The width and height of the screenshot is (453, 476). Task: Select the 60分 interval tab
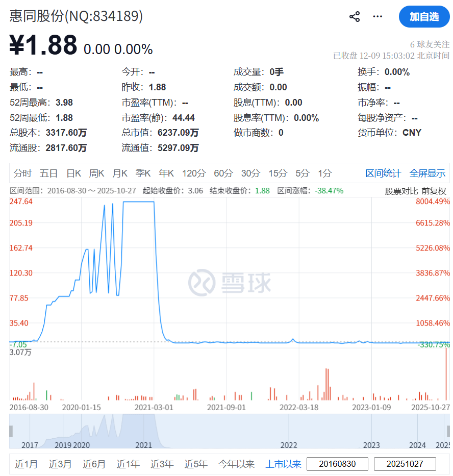tap(223, 173)
